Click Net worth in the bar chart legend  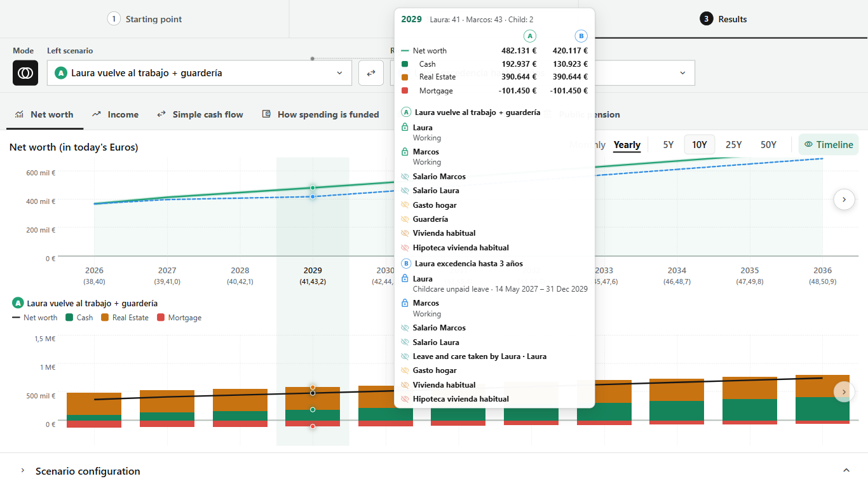click(35, 318)
